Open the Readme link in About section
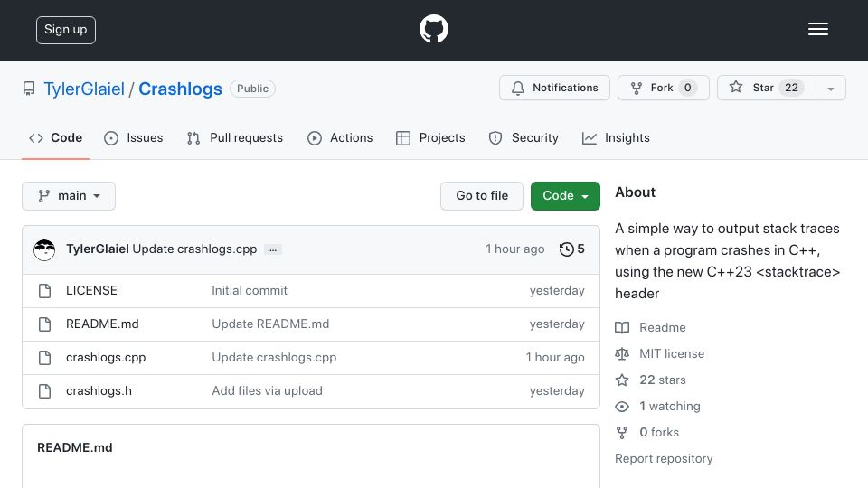The width and height of the screenshot is (868, 488). point(663,327)
